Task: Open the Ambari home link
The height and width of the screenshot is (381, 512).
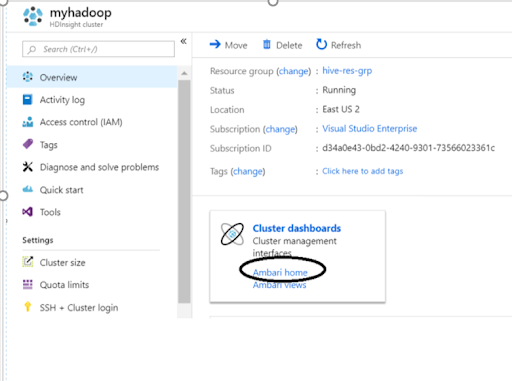Action: coord(280,273)
